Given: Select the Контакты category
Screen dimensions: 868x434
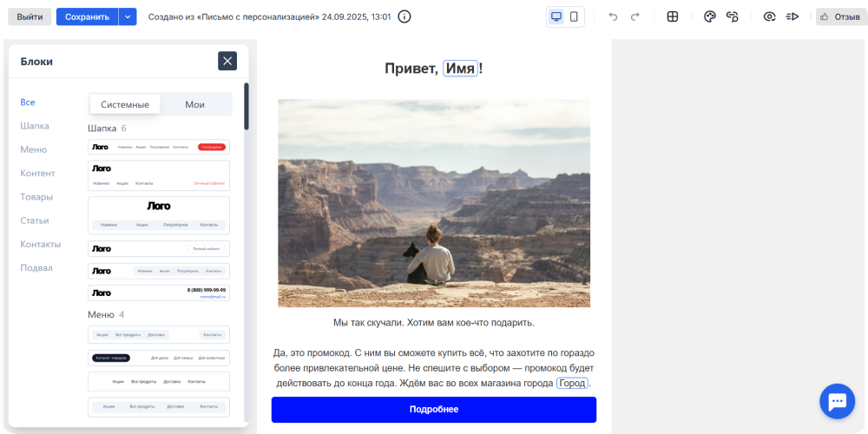Looking at the screenshot, I should 41,244.
